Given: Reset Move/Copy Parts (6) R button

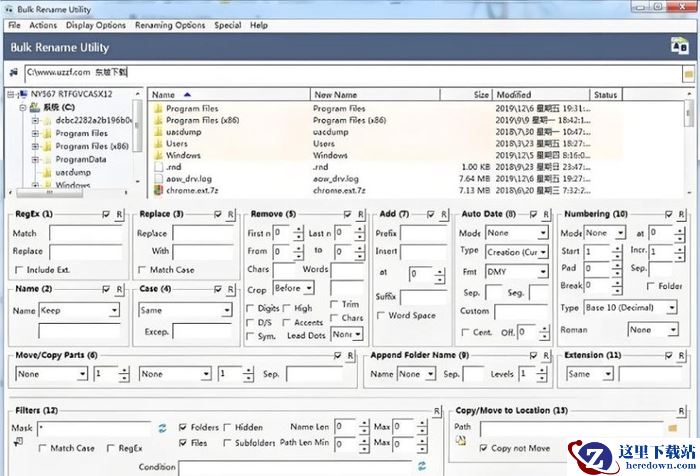Looking at the screenshot, I should click(350, 356).
